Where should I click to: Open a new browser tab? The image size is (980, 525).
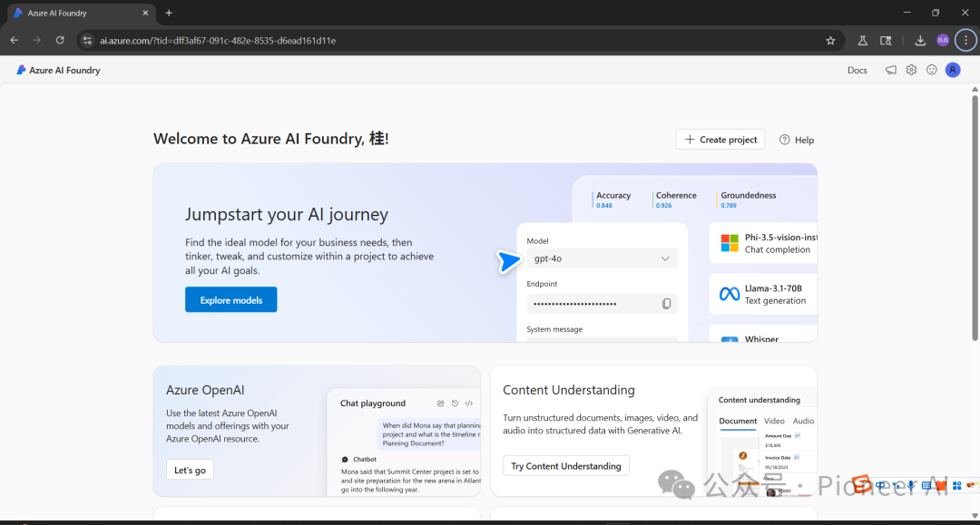pyautogui.click(x=169, y=13)
